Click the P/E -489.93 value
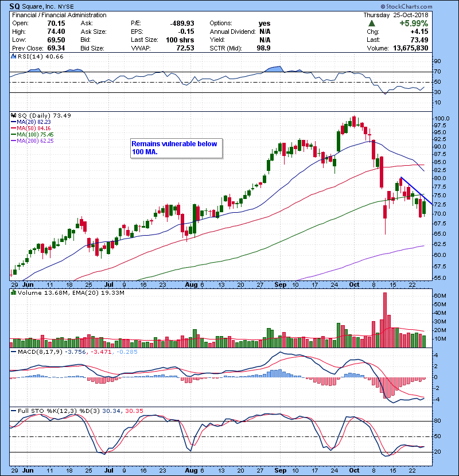459x476 pixels. [x=182, y=24]
